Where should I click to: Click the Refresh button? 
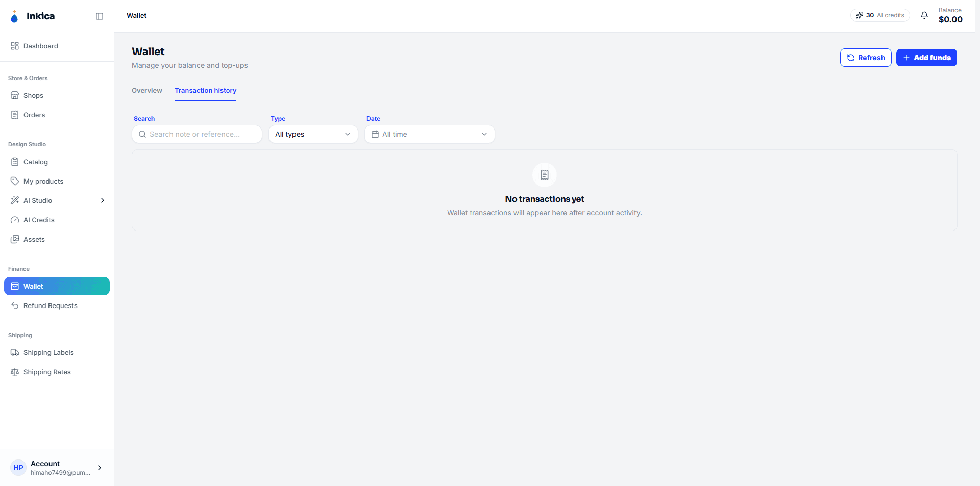pyautogui.click(x=866, y=58)
